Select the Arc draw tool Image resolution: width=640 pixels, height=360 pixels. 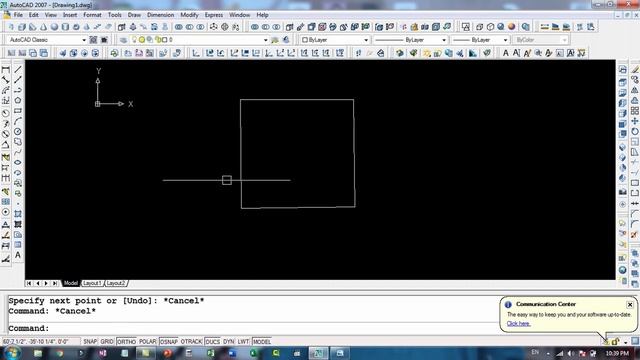pyautogui.click(x=18, y=121)
